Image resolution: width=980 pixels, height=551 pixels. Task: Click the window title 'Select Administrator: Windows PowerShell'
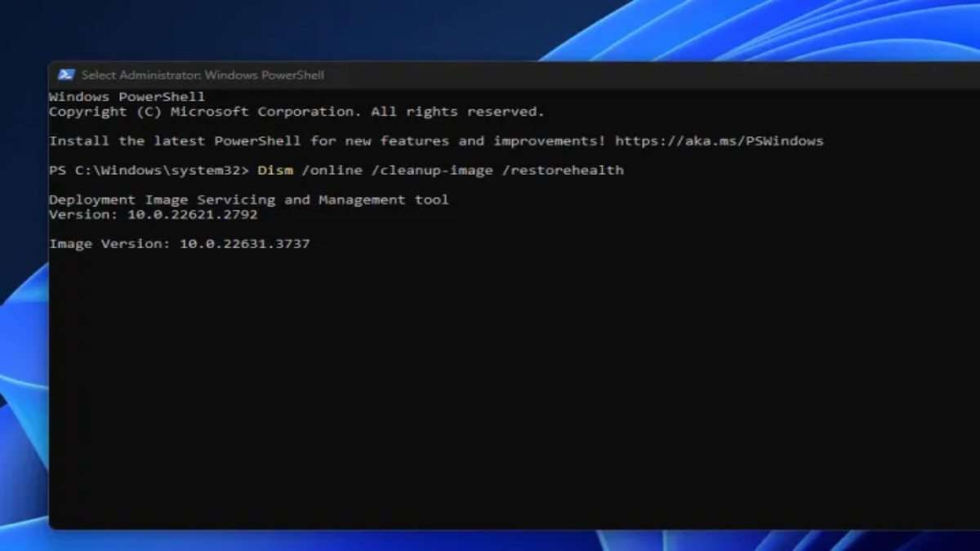click(x=203, y=75)
